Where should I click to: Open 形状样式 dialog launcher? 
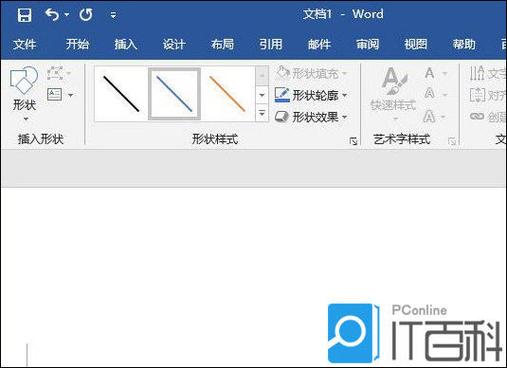pyautogui.click(x=353, y=141)
